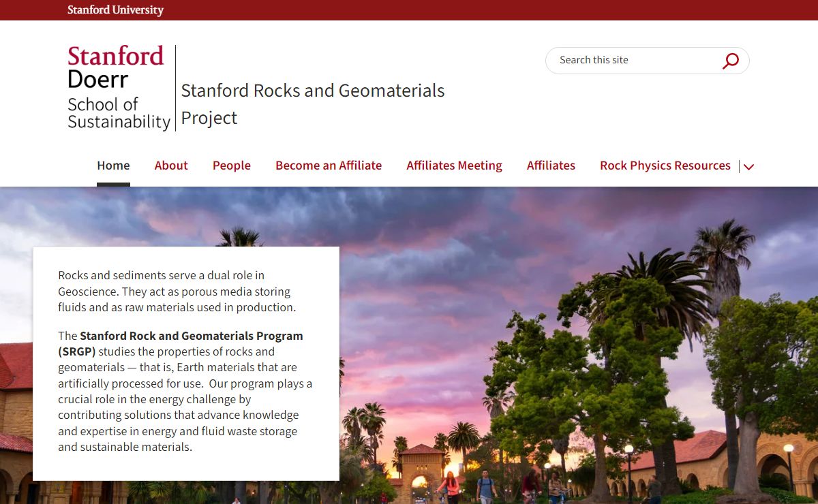Viewport: 818px width, 504px height.
Task: Open the People menu item
Action: click(x=232, y=166)
